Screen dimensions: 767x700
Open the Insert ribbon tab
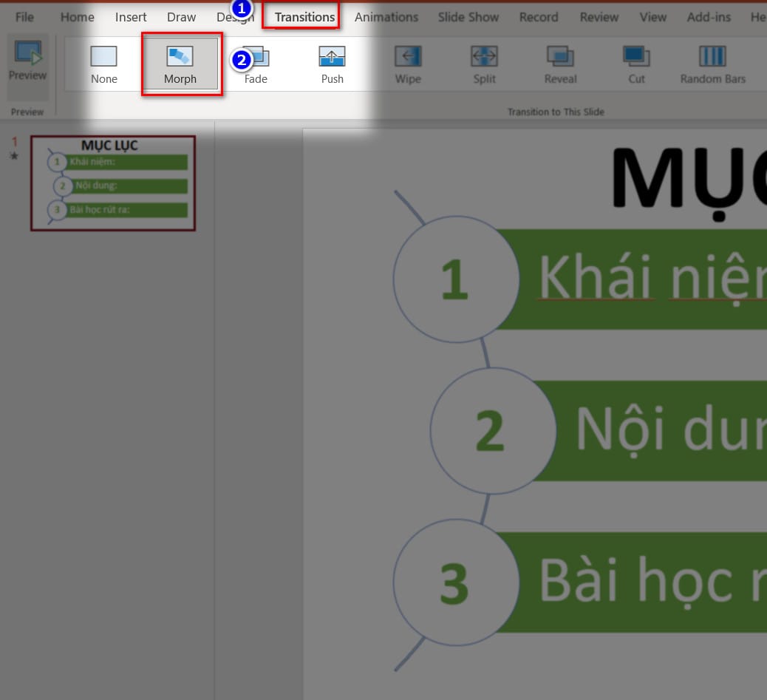[x=131, y=17]
